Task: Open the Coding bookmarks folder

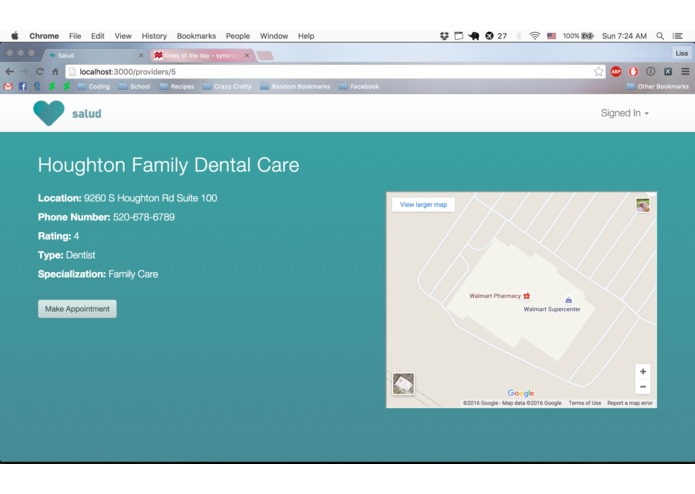Action: click(x=94, y=86)
